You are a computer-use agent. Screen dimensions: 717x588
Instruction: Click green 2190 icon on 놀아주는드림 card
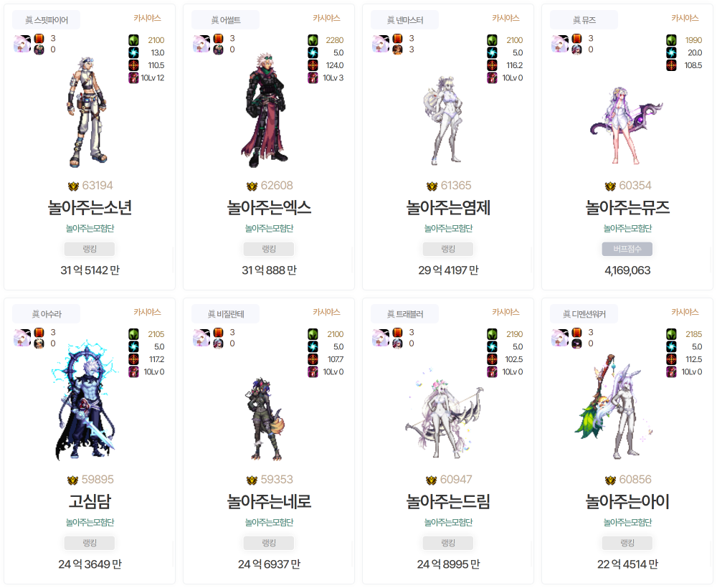click(492, 334)
